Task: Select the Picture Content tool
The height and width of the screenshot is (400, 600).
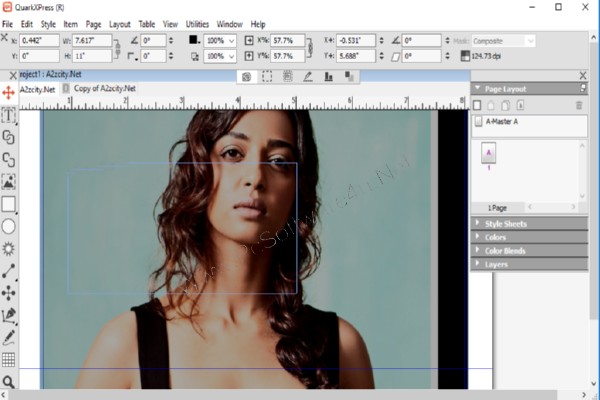Action: (8, 181)
